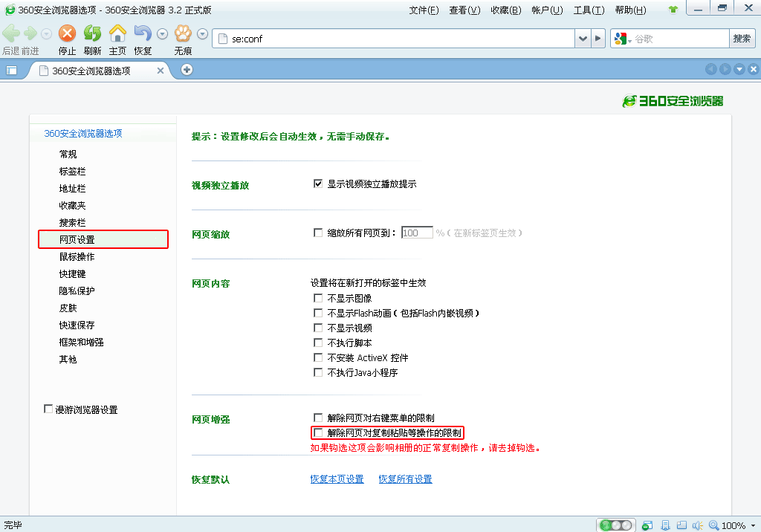Enable 解除网页对右键菜单的限制 checkbox

tap(318, 418)
